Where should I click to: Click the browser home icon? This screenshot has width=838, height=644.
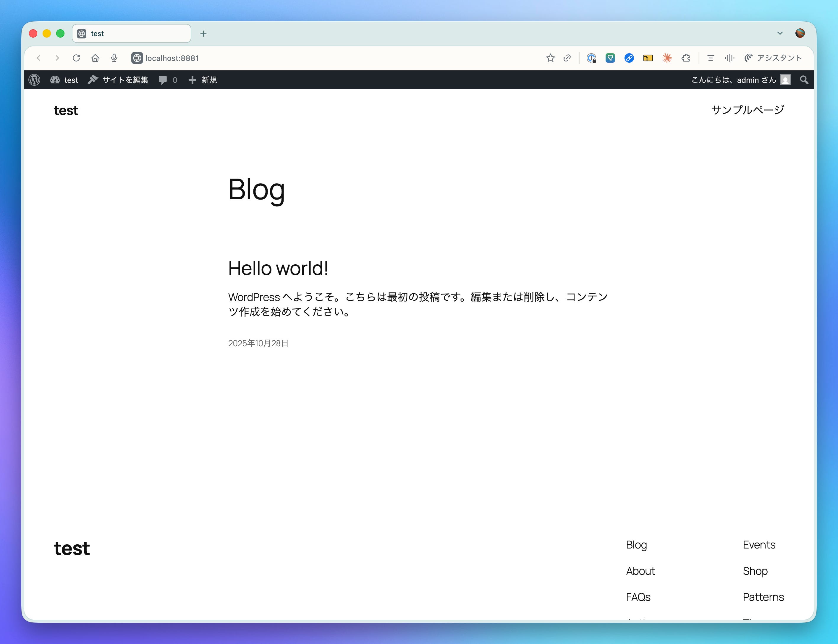[x=95, y=58]
